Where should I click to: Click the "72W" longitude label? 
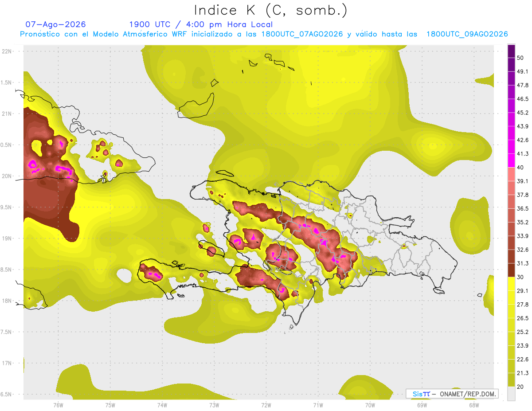[266, 405]
